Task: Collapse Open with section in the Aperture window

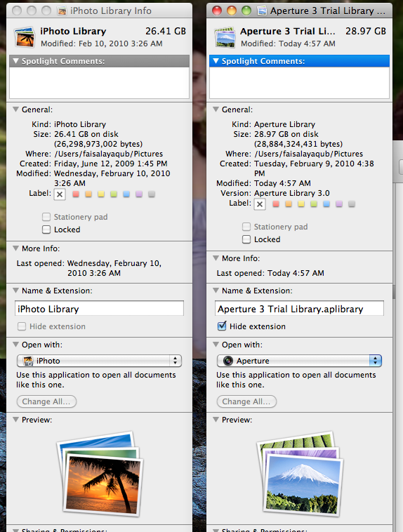Action: click(216, 345)
